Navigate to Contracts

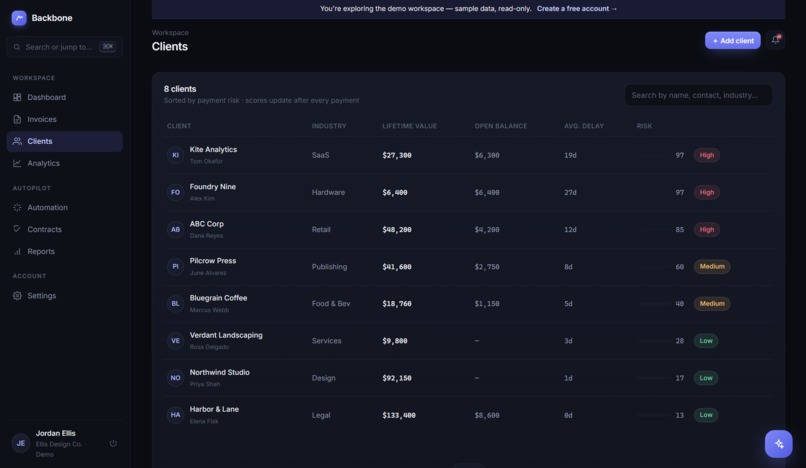click(x=64, y=229)
